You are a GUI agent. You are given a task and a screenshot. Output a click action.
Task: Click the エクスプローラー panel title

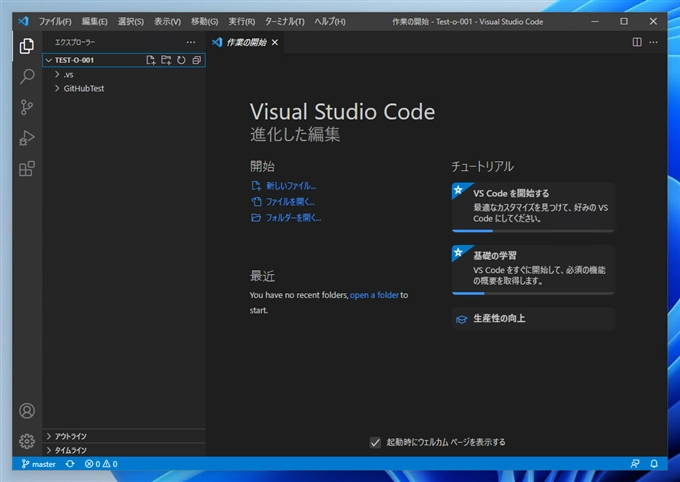click(x=75, y=42)
